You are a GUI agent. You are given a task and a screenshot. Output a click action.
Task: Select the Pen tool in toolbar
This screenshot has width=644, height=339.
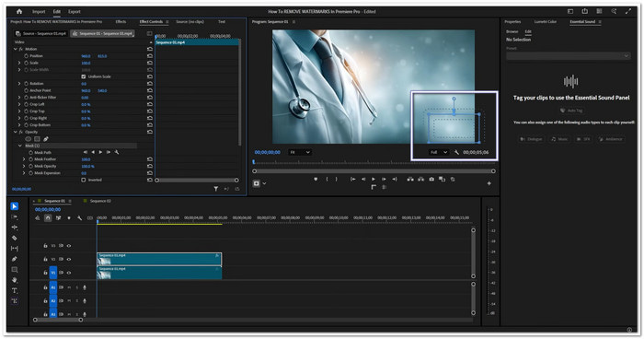15,259
